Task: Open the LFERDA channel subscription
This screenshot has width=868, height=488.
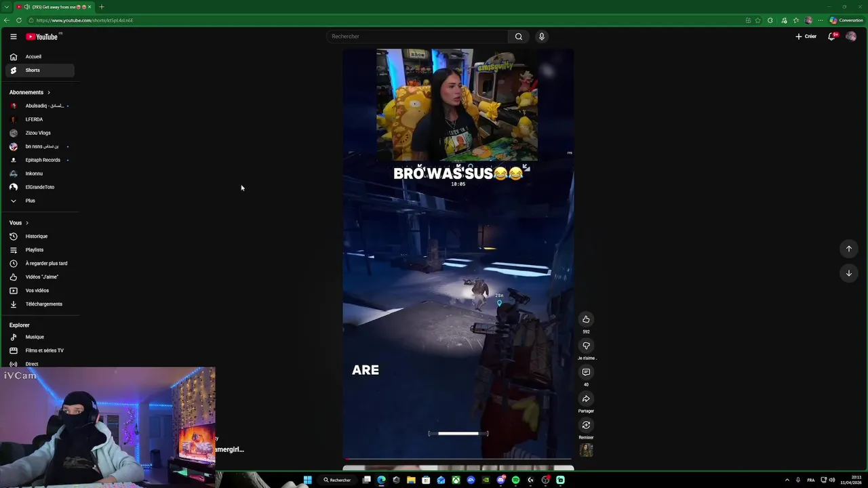Action: click(40, 119)
